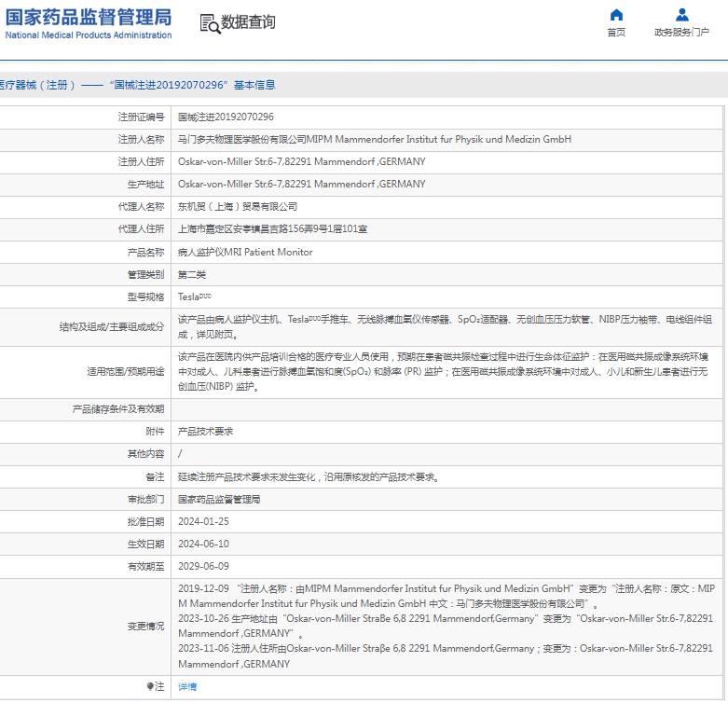Viewport: 728px width, 703px height.
Task: Click approval department 国家药品监督管理局 value
Action: point(219,499)
